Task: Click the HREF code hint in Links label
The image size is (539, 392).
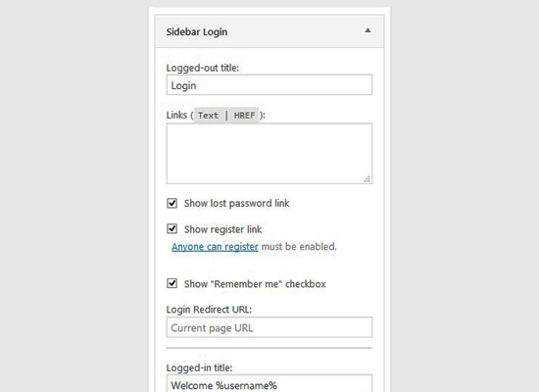Action: [244, 116]
